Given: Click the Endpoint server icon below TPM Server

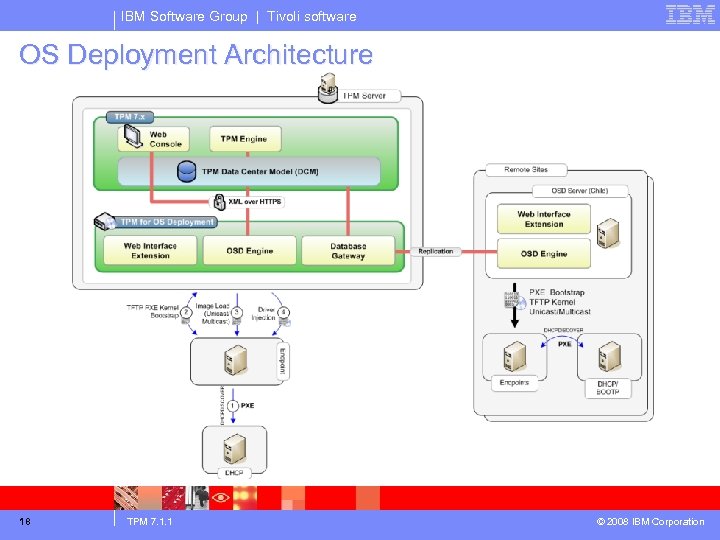Looking at the screenshot, I should [x=236, y=360].
